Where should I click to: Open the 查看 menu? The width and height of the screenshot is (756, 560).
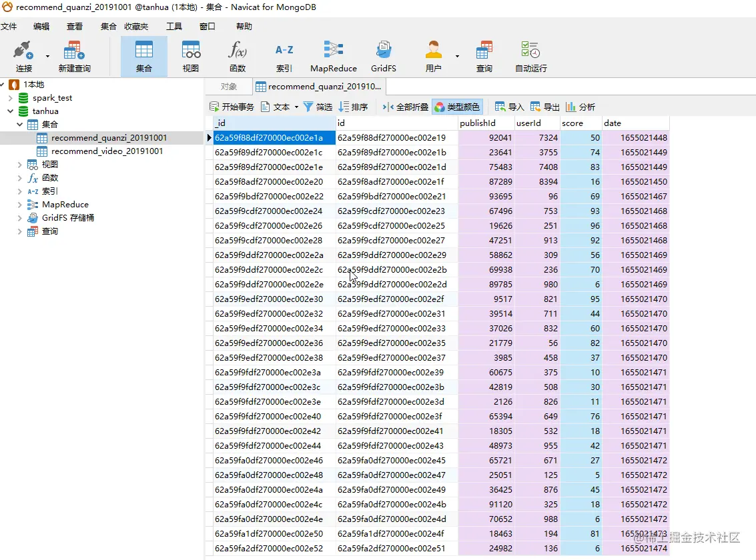(74, 27)
